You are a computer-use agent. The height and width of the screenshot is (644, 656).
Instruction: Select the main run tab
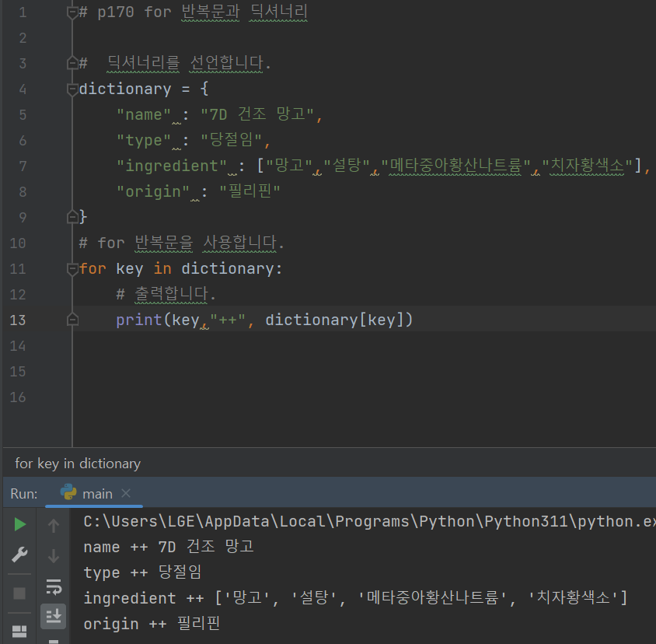click(94, 494)
